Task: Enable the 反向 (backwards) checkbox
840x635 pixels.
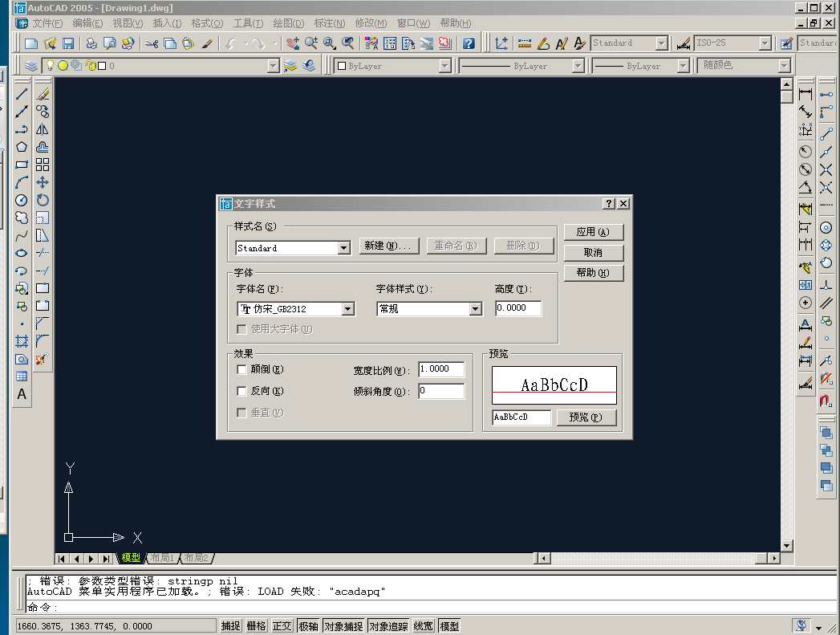Action: [x=241, y=391]
